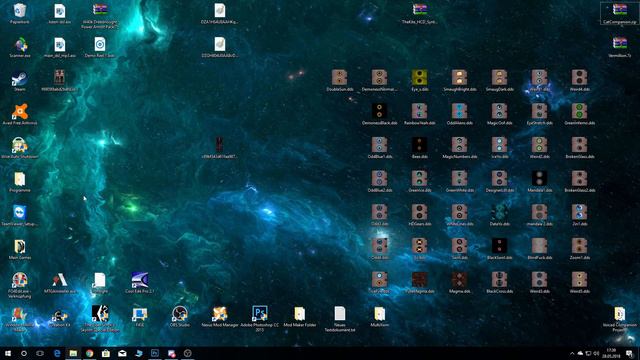This screenshot has width=640, height=360.
Task: Select the BlackSeed.dds file
Action: [500, 249]
